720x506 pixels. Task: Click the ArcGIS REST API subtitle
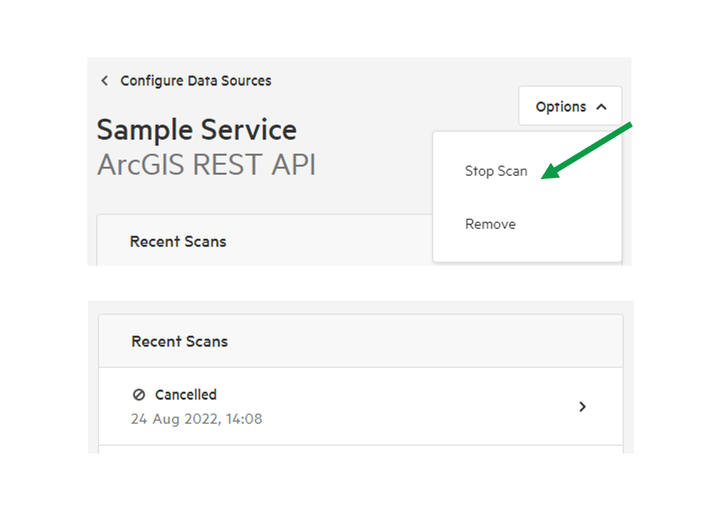pos(206,164)
